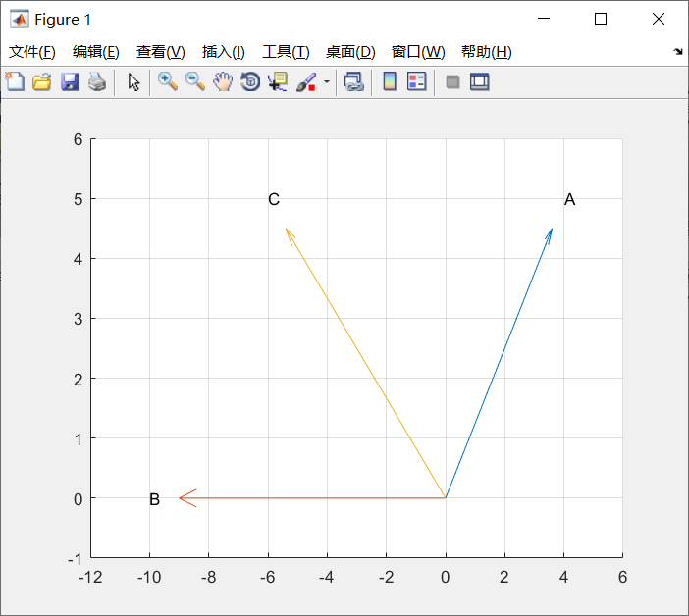Click the vector label A in the plot

569,199
